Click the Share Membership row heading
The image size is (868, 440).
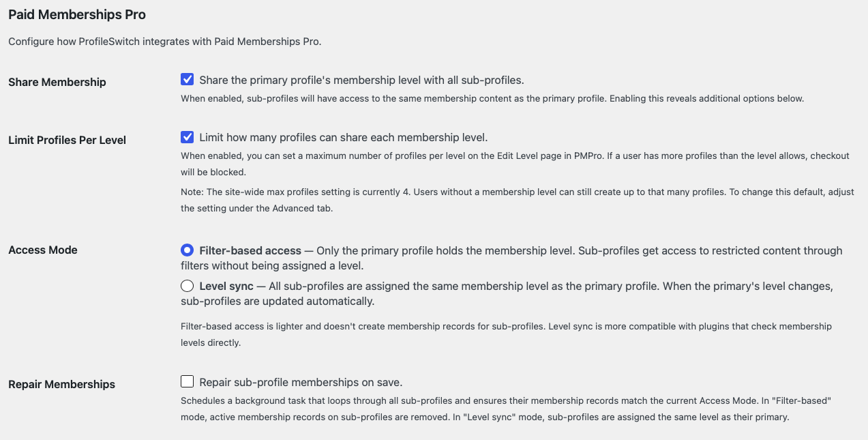click(x=57, y=82)
